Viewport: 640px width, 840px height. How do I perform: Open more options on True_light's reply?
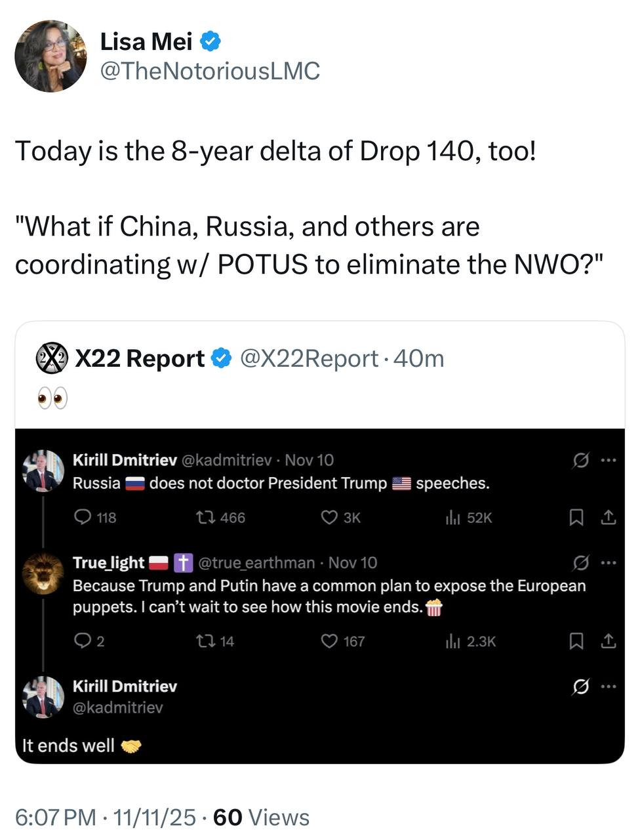609,563
